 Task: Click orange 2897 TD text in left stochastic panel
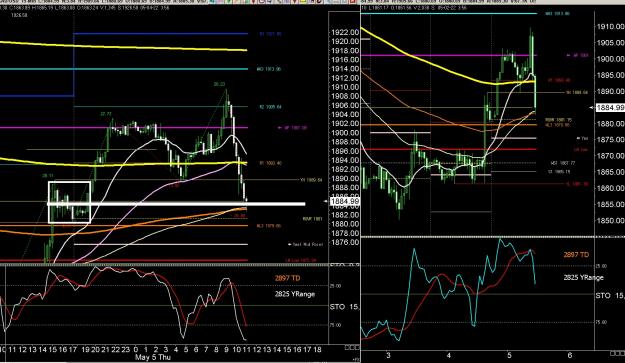[287, 278]
